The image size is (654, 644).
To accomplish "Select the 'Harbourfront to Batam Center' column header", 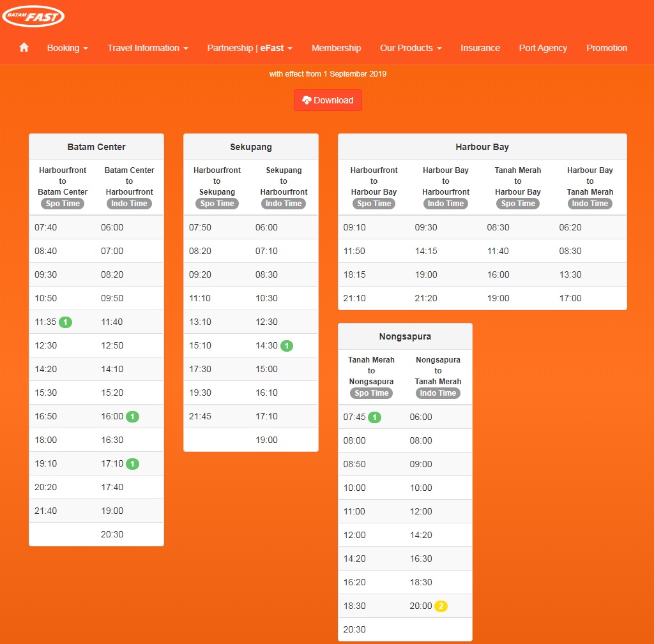I will pos(63,181).
